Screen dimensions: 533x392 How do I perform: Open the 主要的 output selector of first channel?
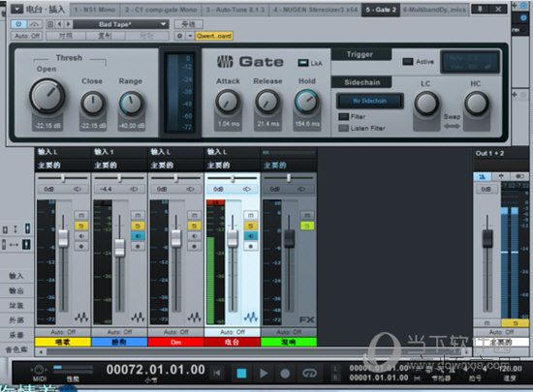[63, 166]
